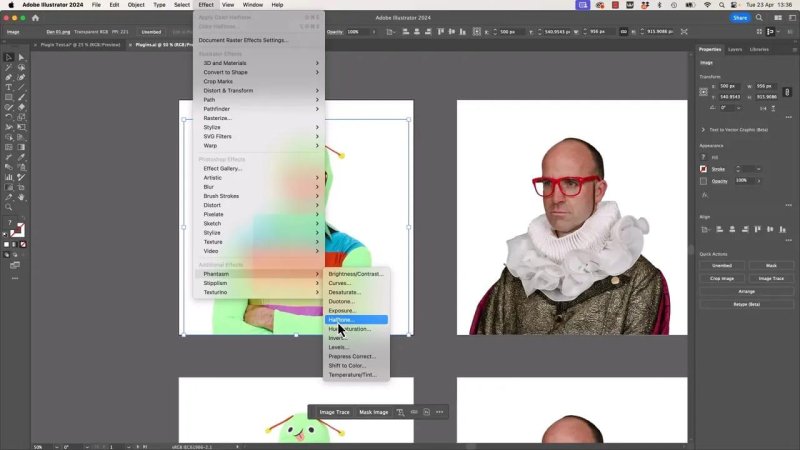Image resolution: width=800 pixels, height=450 pixels.
Task: Open the Stroke weight dropdown
Action: (759, 169)
